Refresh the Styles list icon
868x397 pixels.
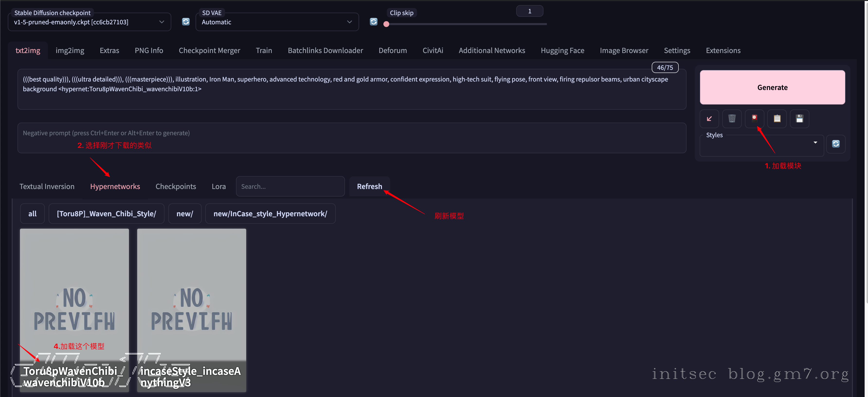836,144
